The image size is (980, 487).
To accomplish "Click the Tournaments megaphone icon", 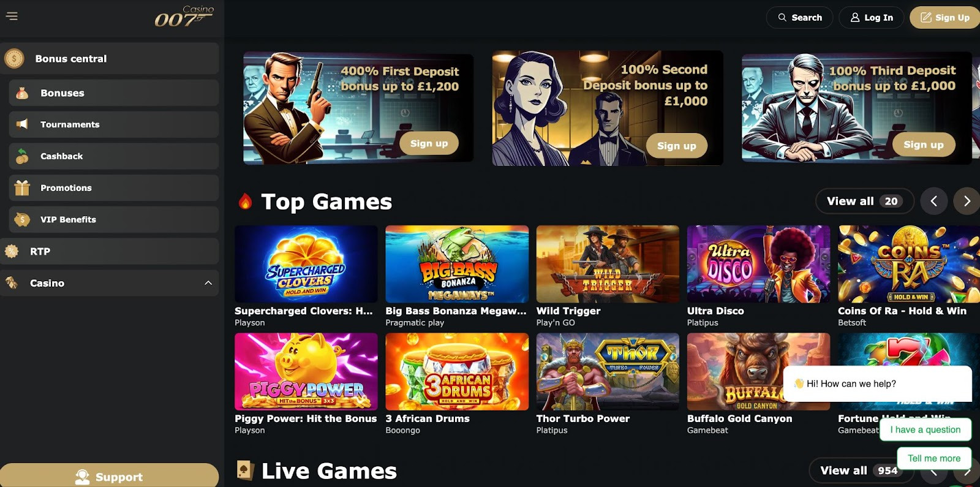I will [22, 124].
